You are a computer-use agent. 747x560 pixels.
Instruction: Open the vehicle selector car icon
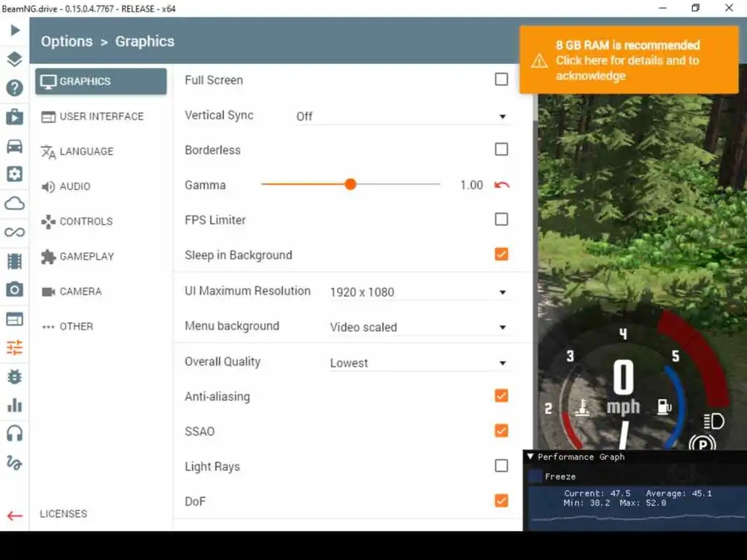click(x=15, y=146)
